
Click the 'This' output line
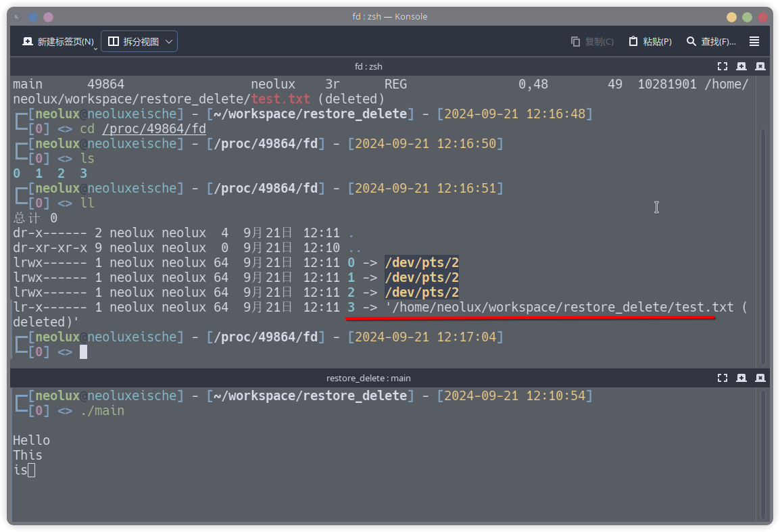pos(28,455)
